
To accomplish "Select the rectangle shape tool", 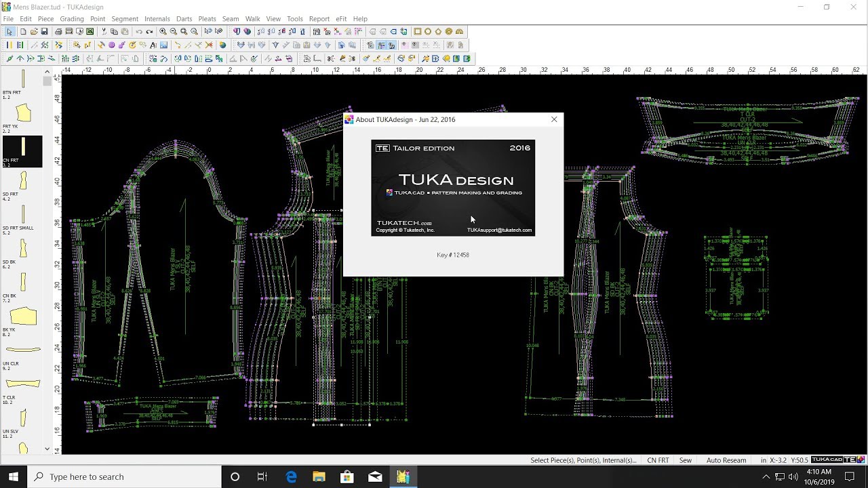I will 418,31.
